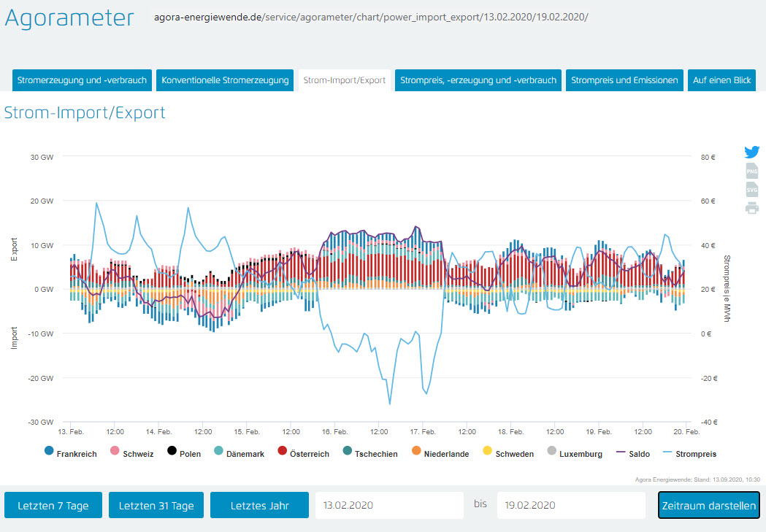Viewport: 766px width, 532px height.
Task: Open the Strompreis und Emissionen tab
Action: pos(624,80)
